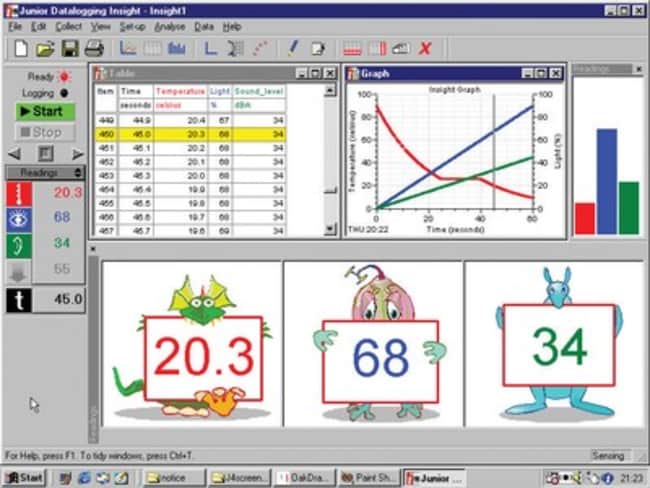Save with the floppy disk icon
Screen dimensions: 650x488
[69, 47]
